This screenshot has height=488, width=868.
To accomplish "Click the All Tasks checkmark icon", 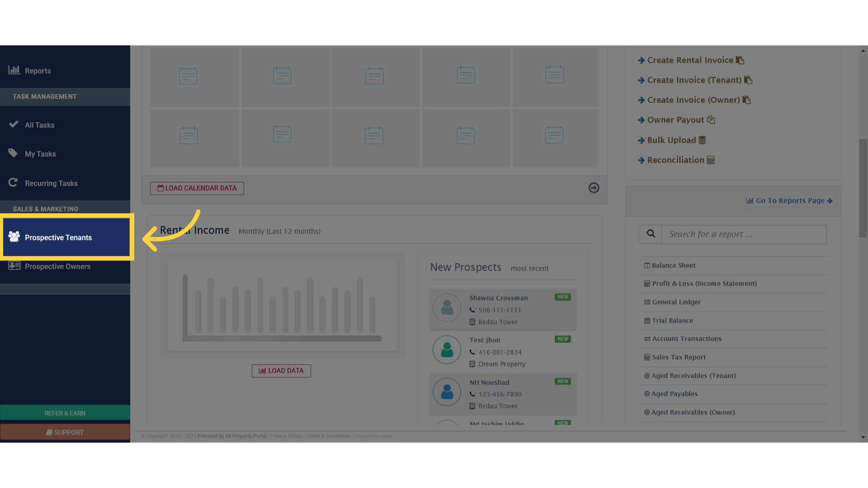I will (x=14, y=124).
